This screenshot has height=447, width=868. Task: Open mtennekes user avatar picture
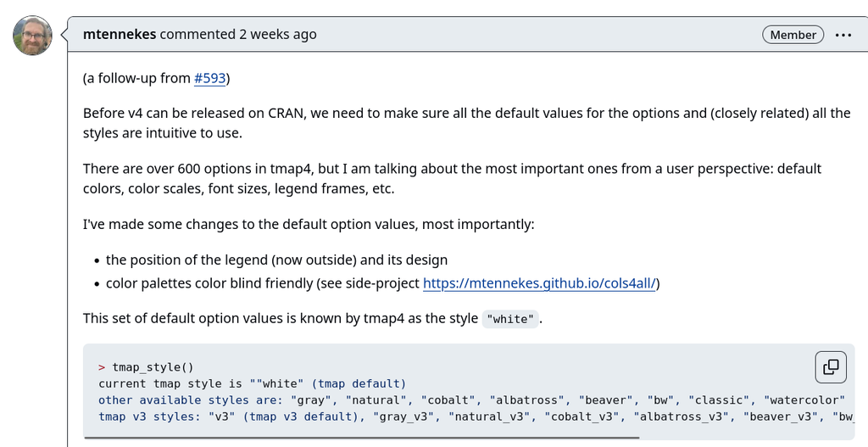[x=33, y=35]
